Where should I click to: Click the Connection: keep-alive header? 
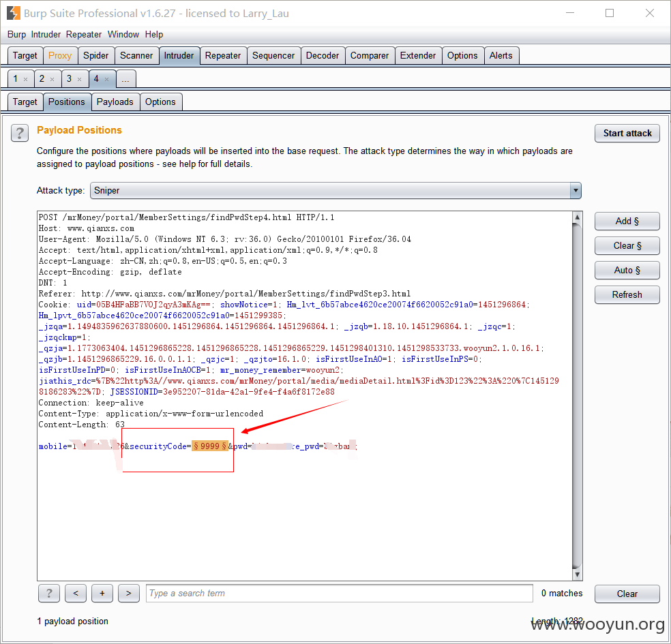[91, 403]
